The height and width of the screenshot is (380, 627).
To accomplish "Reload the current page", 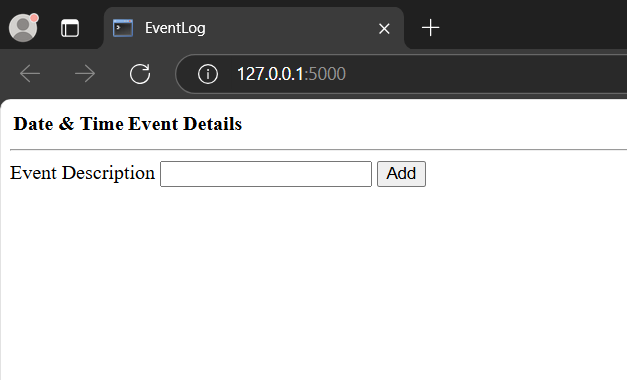I will (140, 74).
